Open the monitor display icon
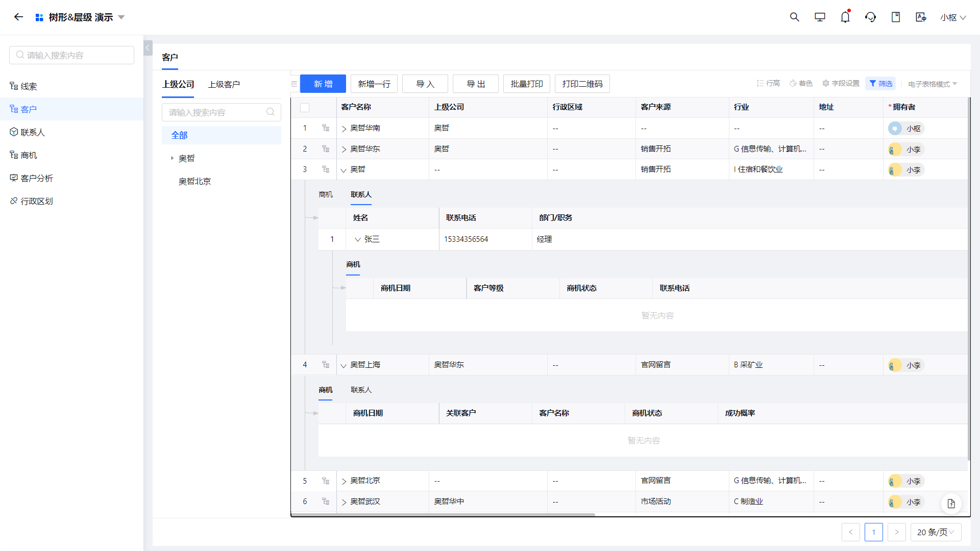Image resolution: width=980 pixels, height=551 pixels. (820, 17)
